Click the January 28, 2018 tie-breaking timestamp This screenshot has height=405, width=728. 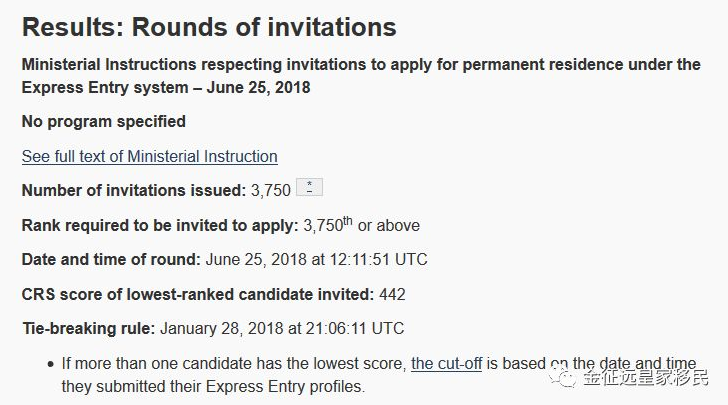[x=282, y=328]
